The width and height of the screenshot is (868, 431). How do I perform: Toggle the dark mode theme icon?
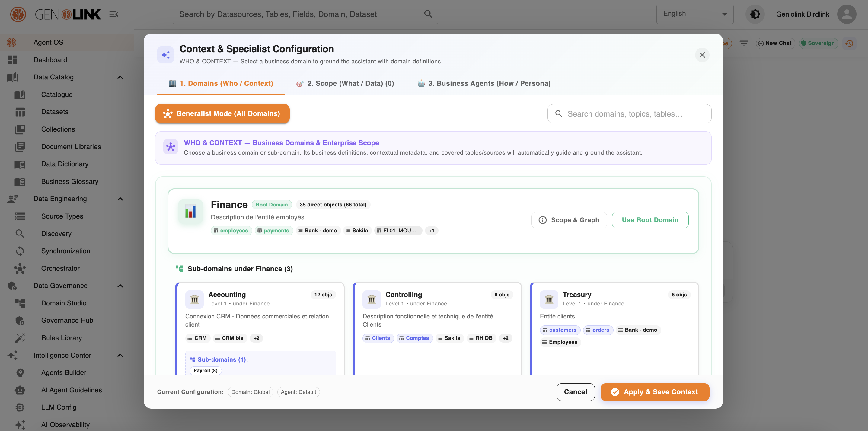point(755,14)
